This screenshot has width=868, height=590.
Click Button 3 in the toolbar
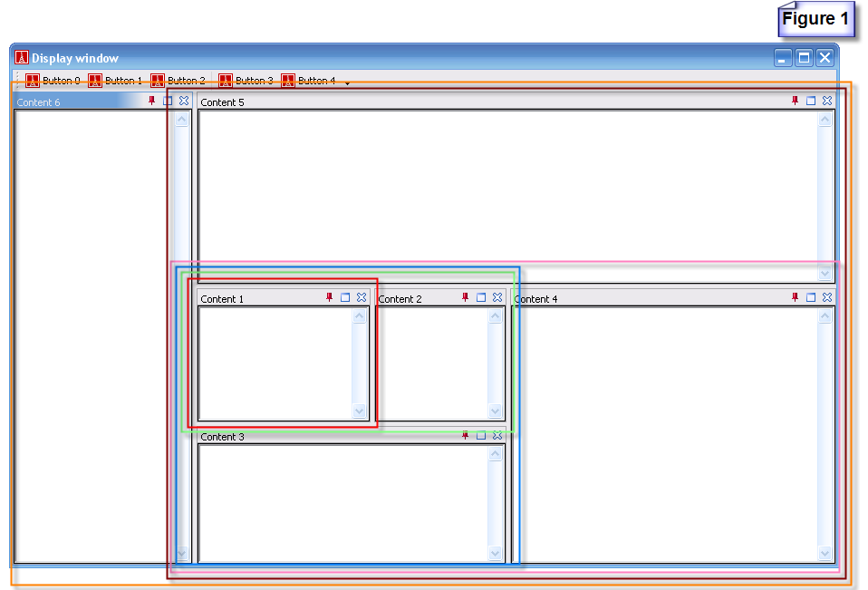coord(246,81)
